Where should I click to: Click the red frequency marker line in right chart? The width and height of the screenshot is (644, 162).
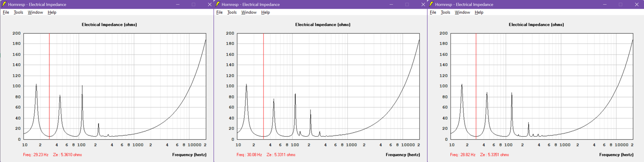pos(476,86)
